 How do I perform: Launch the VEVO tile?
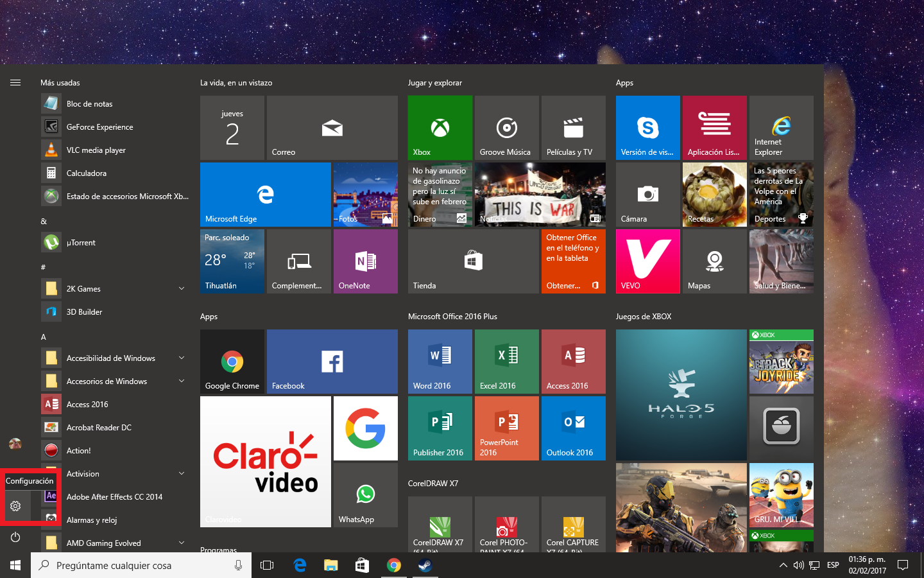pos(648,261)
